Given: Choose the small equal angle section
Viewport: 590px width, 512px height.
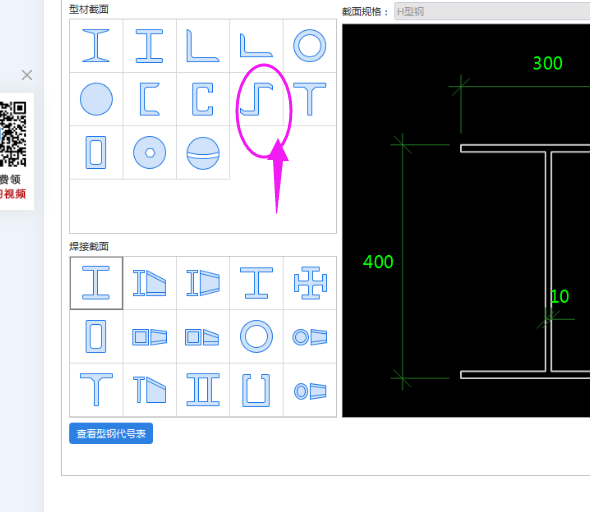Looking at the screenshot, I should (x=256, y=46).
